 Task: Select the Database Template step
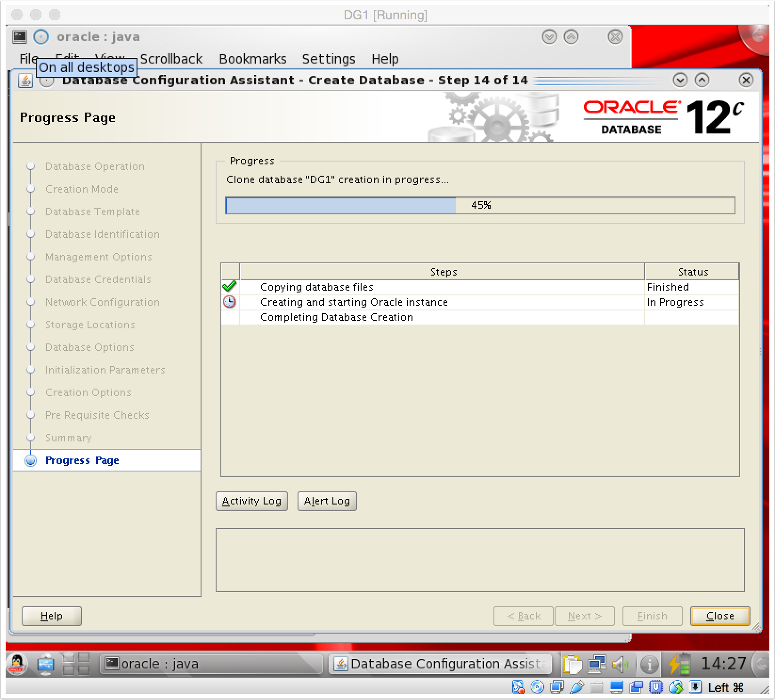point(92,212)
